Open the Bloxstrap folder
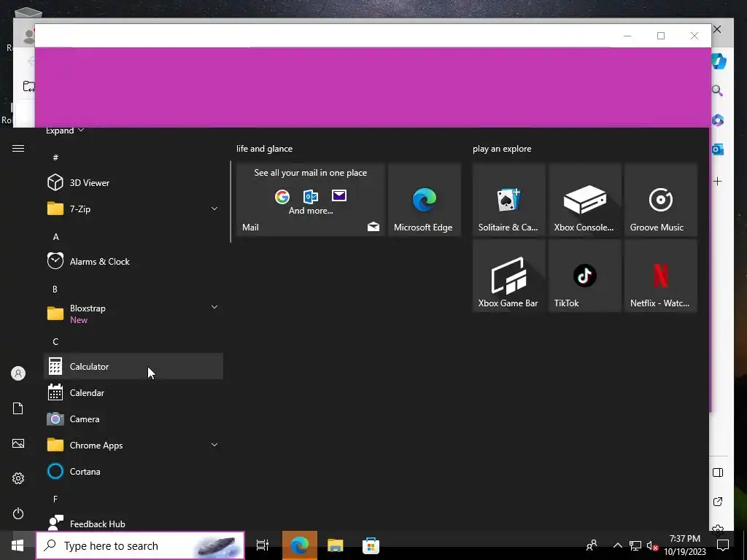The width and height of the screenshot is (747, 560). click(133, 314)
